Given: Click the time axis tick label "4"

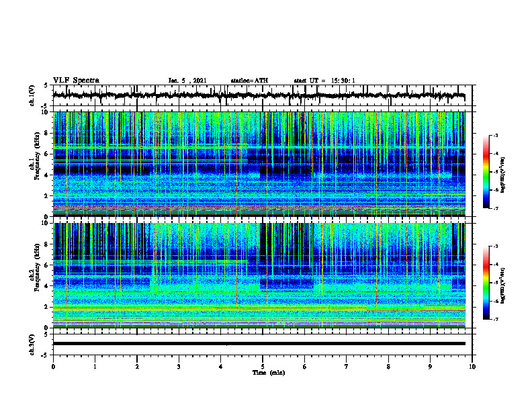Looking at the screenshot, I should (221, 367).
